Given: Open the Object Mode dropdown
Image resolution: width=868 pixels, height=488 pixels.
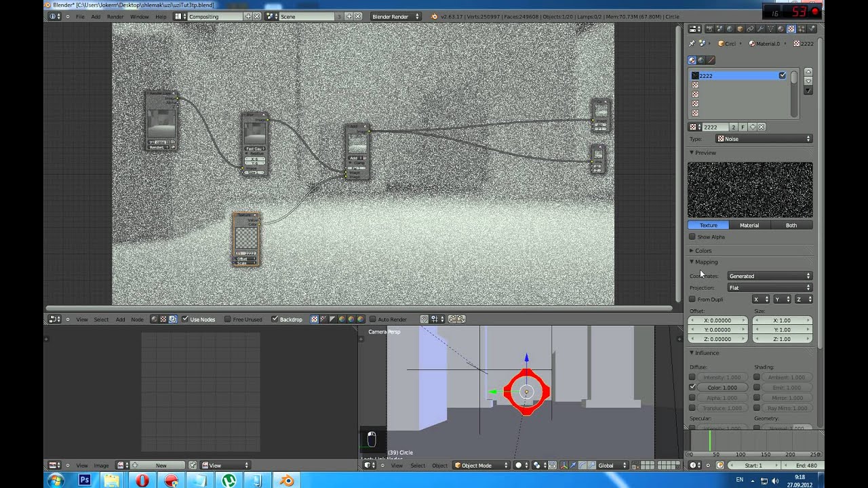Looking at the screenshot, I should pos(481,465).
